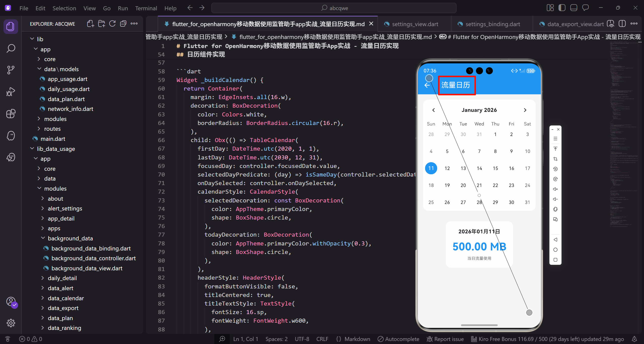Change the CRLF line ending setting
This screenshot has height=344, width=644.
click(322, 339)
